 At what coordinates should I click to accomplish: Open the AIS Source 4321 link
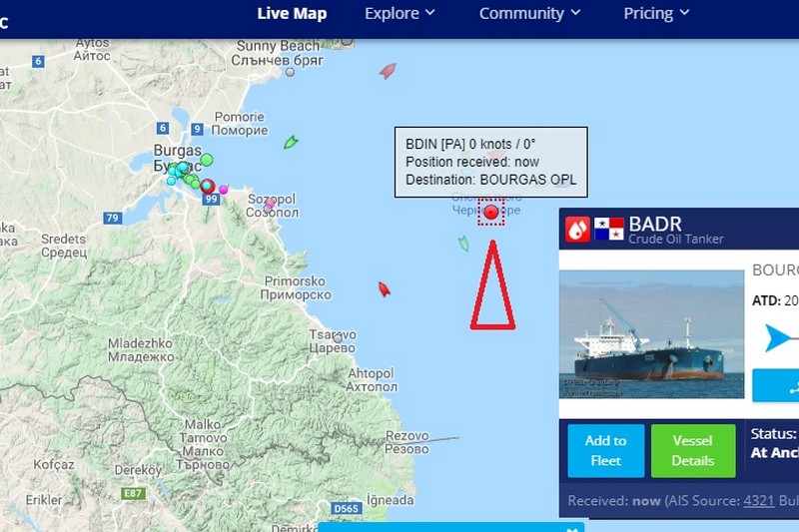(758, 500)
